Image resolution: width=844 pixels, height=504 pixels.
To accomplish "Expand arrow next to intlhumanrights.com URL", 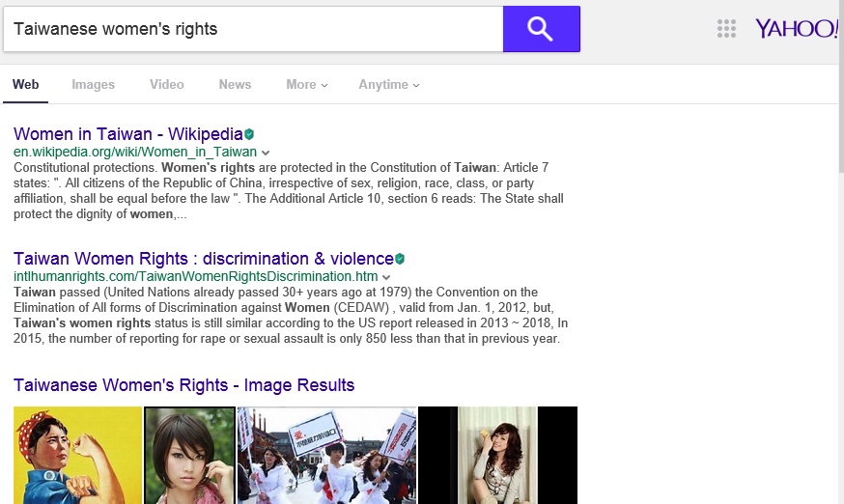I will 387,277.
